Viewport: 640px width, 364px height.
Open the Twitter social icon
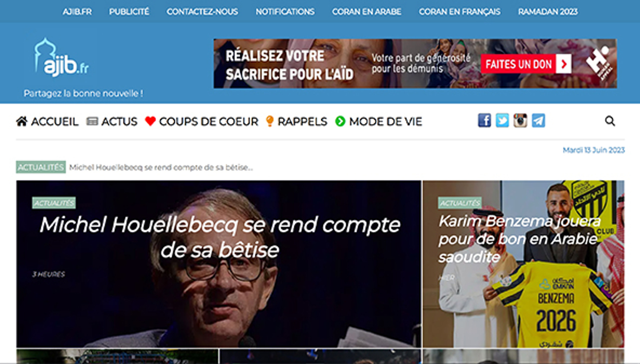[502, 121]
